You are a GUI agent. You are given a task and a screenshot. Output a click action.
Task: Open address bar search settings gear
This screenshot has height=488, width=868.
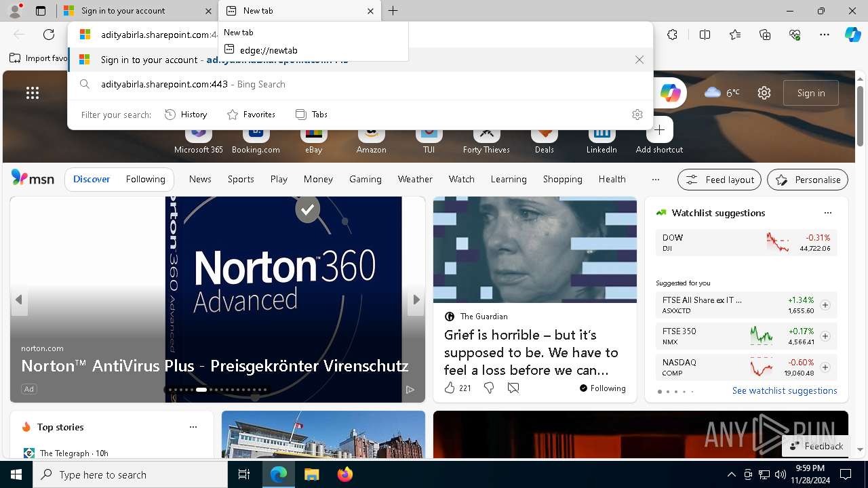pyautogui.click(x=637, y=115)
